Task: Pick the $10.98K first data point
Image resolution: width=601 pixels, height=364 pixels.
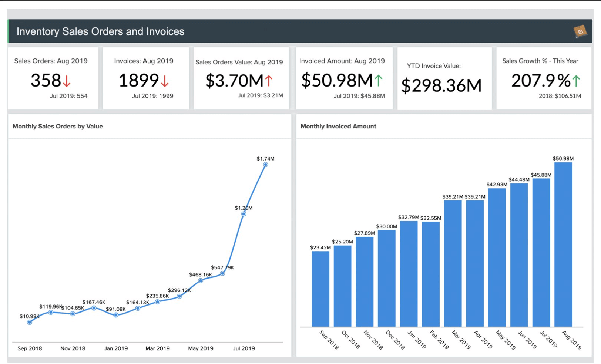Action: pyautogui.click(x=30, y=322)
